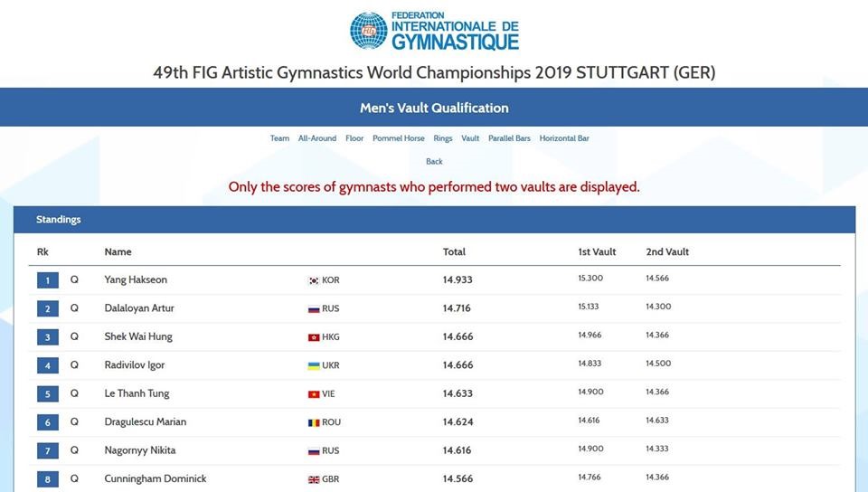
Task: Open the Horizontal Bar link
Action: pyautogui.click(x=564, y=138)
